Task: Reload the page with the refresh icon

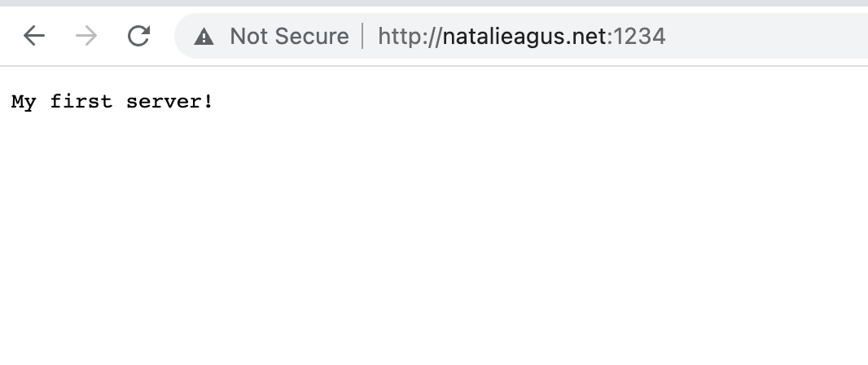Action: [x=138, y=36]
